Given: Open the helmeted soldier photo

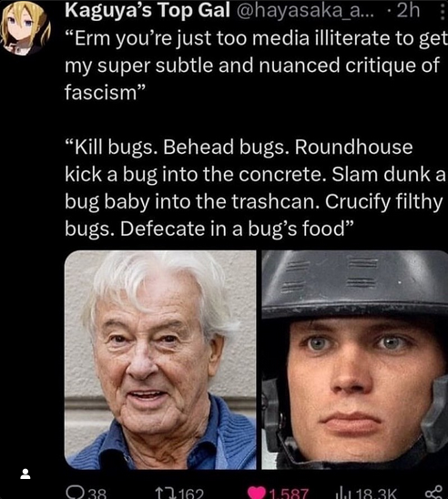Looking at the screenshot, I should coord(355,360).
